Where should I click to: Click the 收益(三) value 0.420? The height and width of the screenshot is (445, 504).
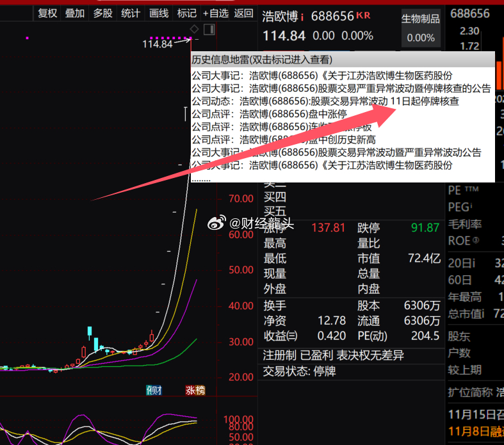331,336
